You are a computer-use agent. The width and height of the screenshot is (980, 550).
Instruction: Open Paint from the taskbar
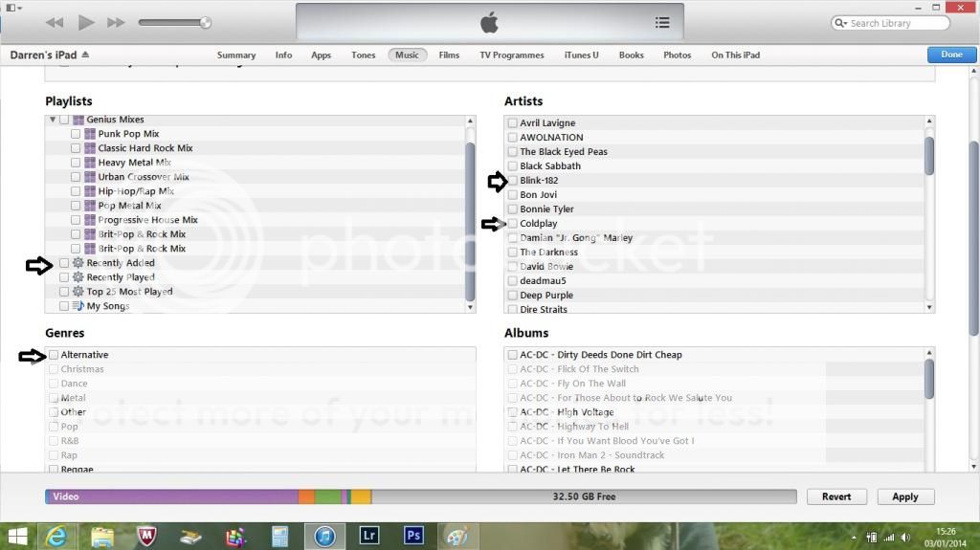coord(457,537)
